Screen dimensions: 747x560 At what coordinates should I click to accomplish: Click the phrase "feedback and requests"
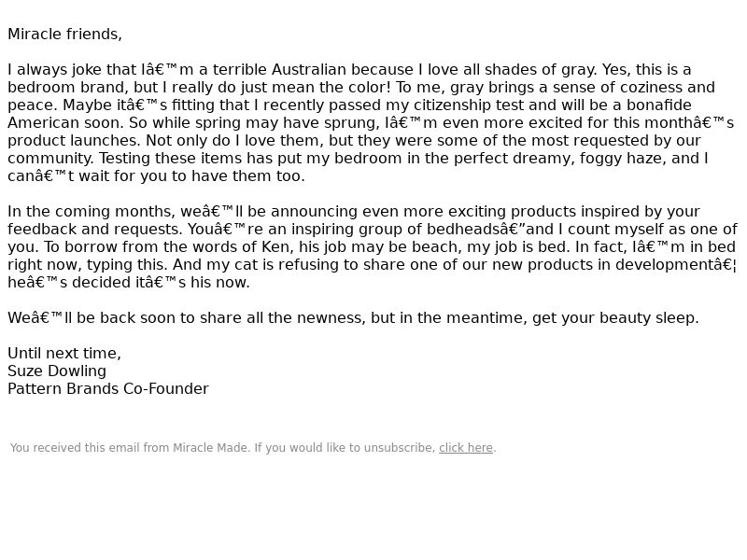95,229
